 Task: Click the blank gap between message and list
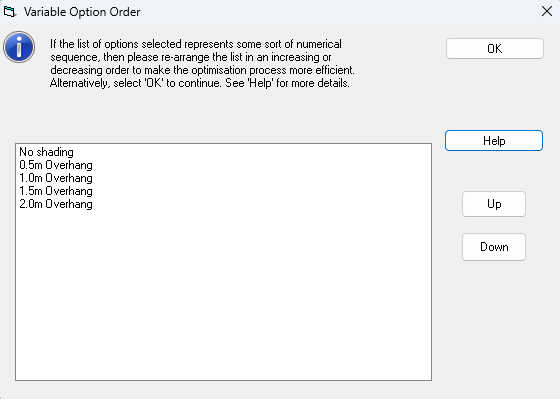coord(223,116)
